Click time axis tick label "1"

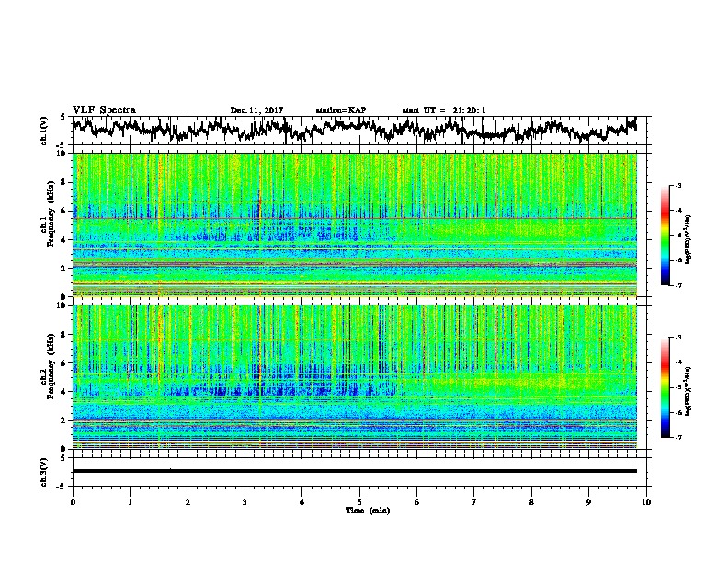pyautogui.click(x=130, y=501)
